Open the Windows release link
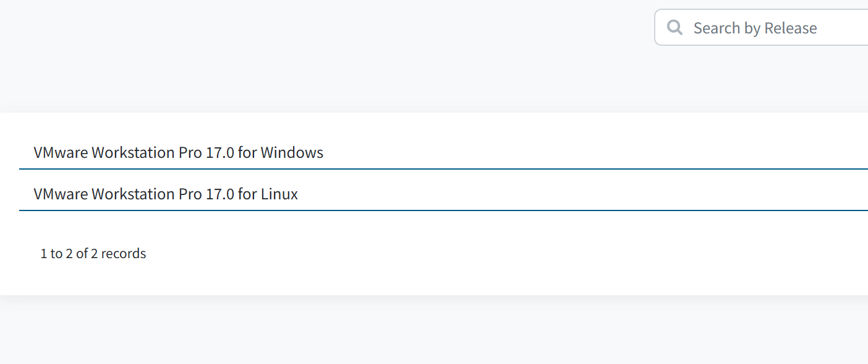Image resolution: width=868 pixels, height=364 pixels. [x=178, y=152]
